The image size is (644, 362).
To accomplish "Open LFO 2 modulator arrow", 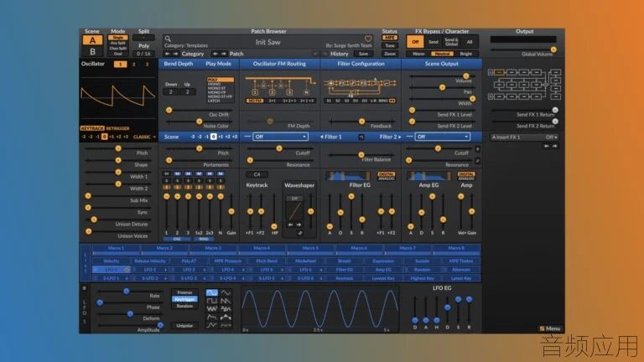I will [x=165, y=270].
